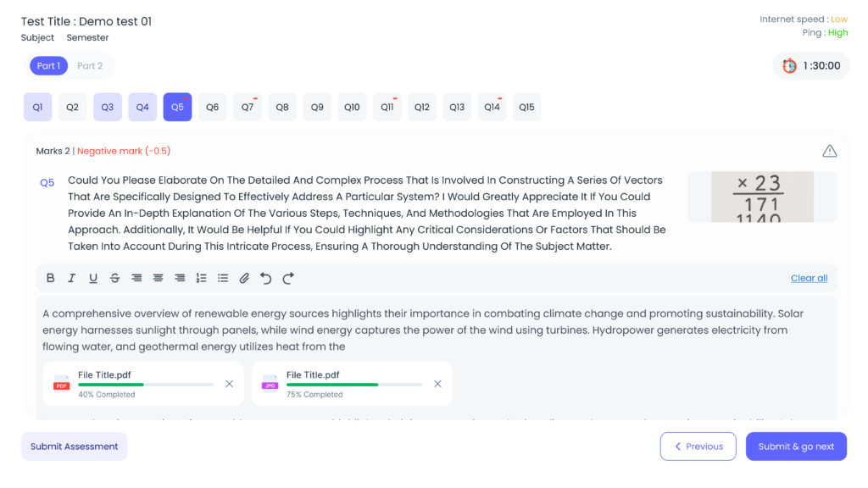Remove the PDF file at 40% completed
868x488 pixels.
point(229,384)
